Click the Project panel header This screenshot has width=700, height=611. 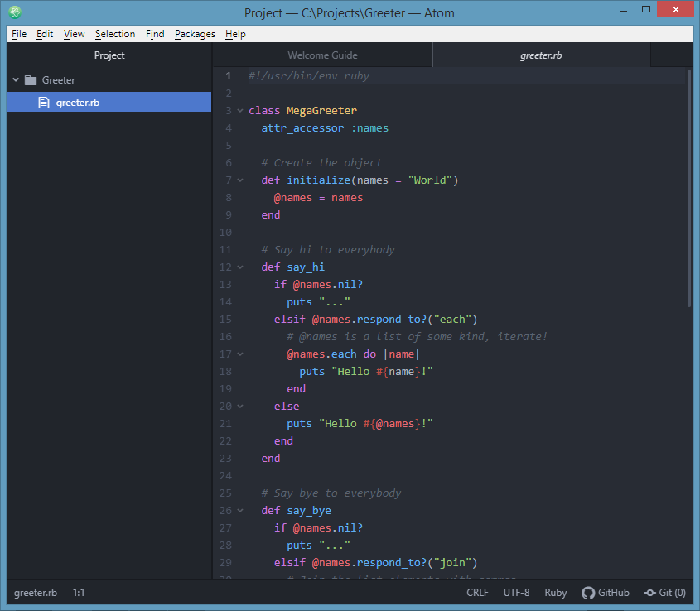109,55
